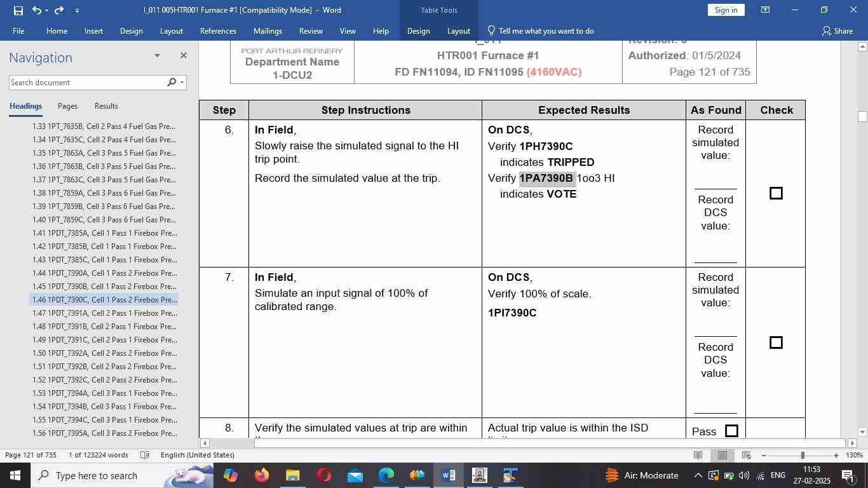This screenshot has width=868, height=488.
Task: Switch to the Home tab
Action: coord(57,30)
